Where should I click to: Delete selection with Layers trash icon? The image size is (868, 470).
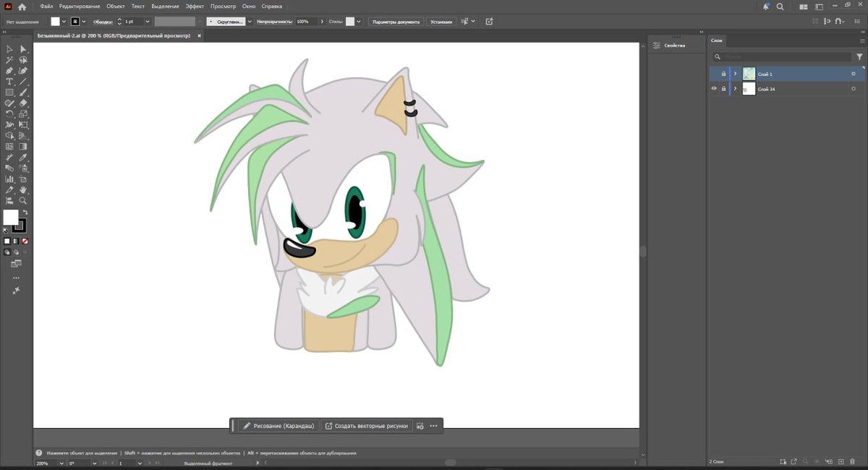853,461
